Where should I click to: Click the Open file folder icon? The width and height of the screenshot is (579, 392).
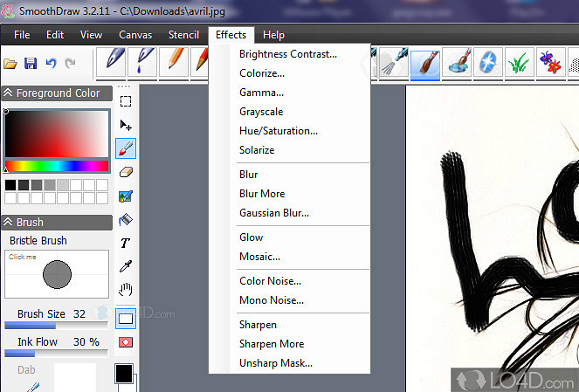pos(10,64)
